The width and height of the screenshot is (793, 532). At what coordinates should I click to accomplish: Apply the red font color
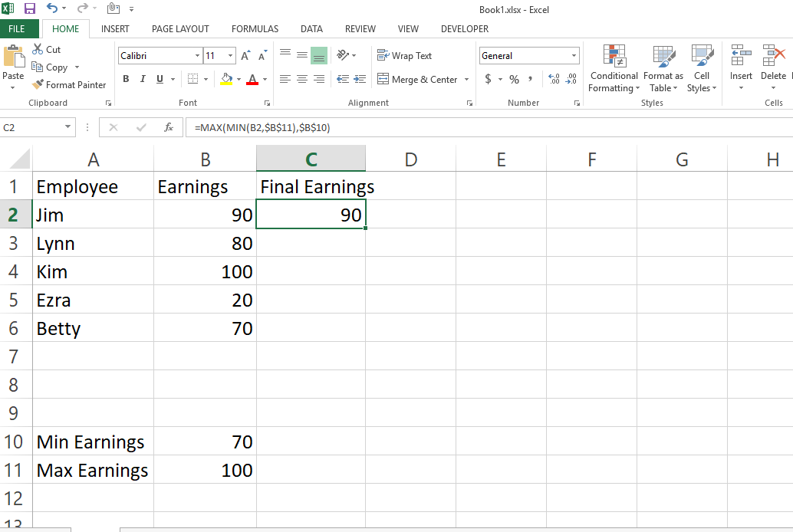click(252, 79)
